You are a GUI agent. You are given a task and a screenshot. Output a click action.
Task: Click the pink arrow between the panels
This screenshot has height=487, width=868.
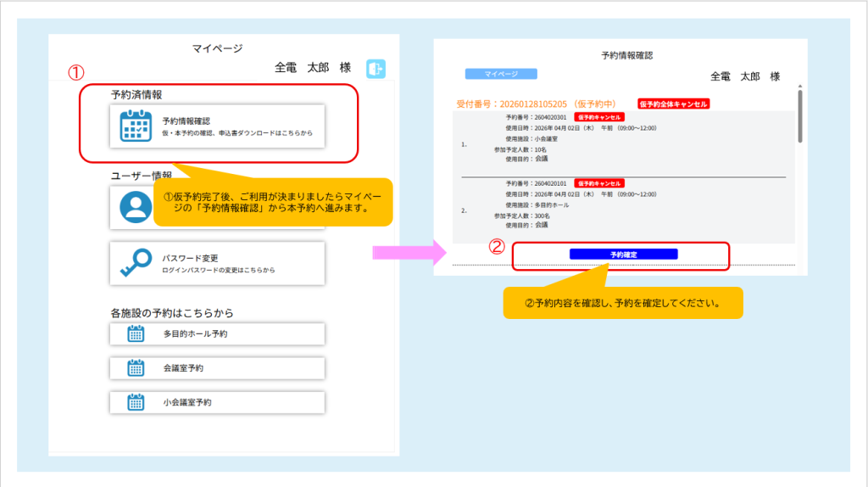coord(409,252)
